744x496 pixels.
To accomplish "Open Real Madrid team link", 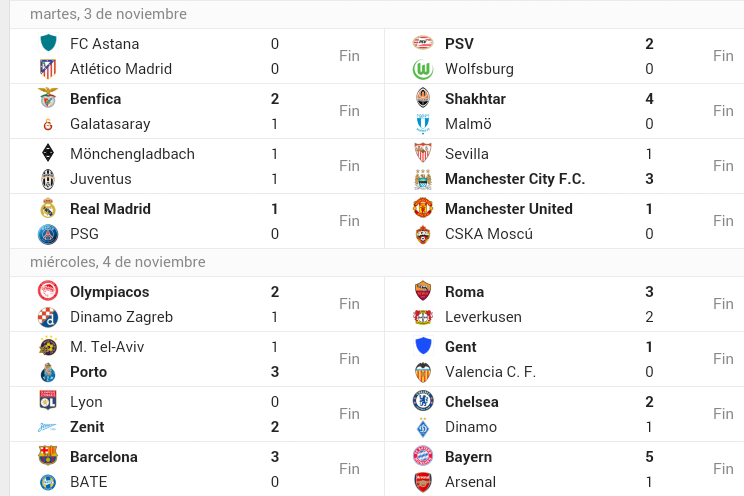I will (x=110, y=209).
